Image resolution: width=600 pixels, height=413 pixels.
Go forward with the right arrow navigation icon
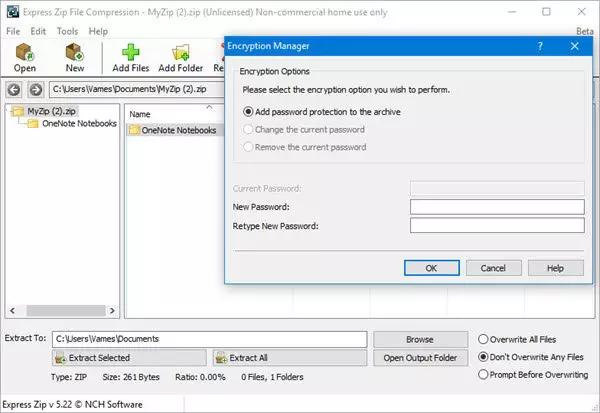point(36,90)
